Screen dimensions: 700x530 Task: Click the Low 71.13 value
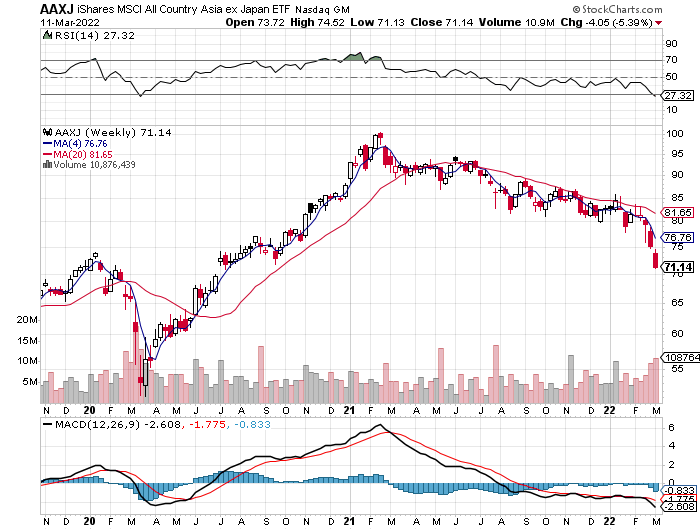coord(377,22)
